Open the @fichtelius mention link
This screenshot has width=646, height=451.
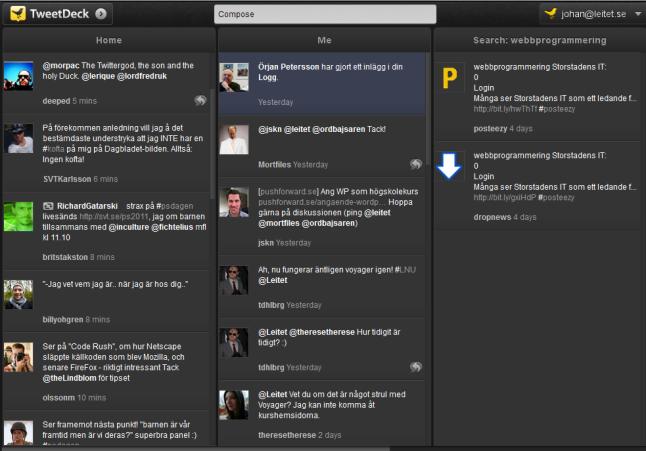172,227
